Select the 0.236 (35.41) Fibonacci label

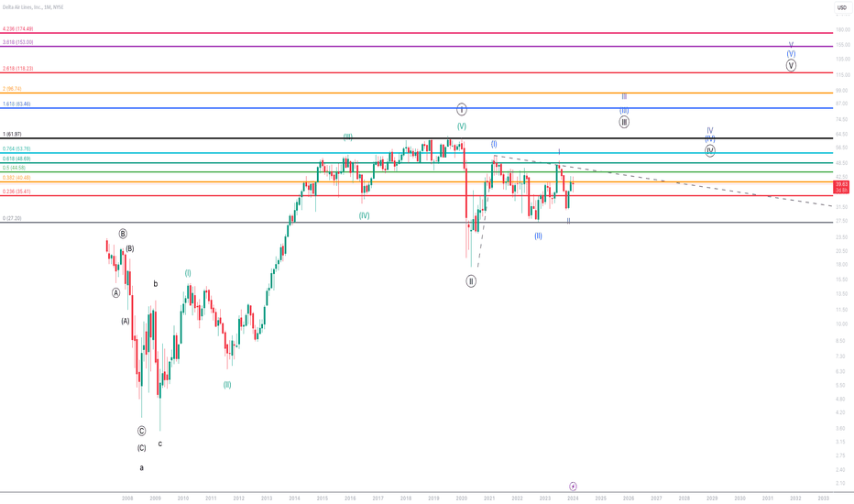(16, 192)
